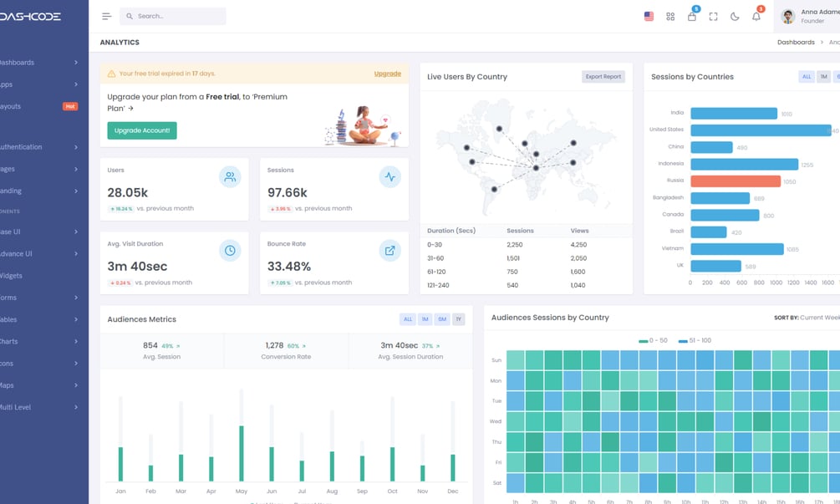Click the India bar in Sessions chart
The width and height of the screenshot is (840, 504).
click(734, 114)
